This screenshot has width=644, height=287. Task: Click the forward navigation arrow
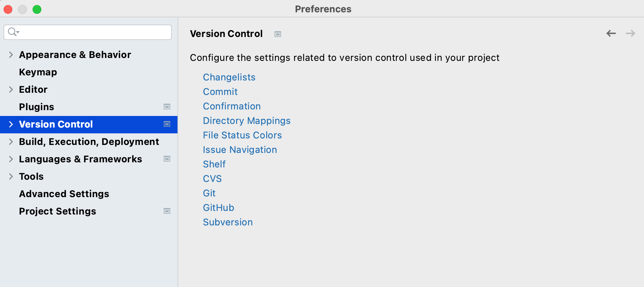tap(630, 34)
